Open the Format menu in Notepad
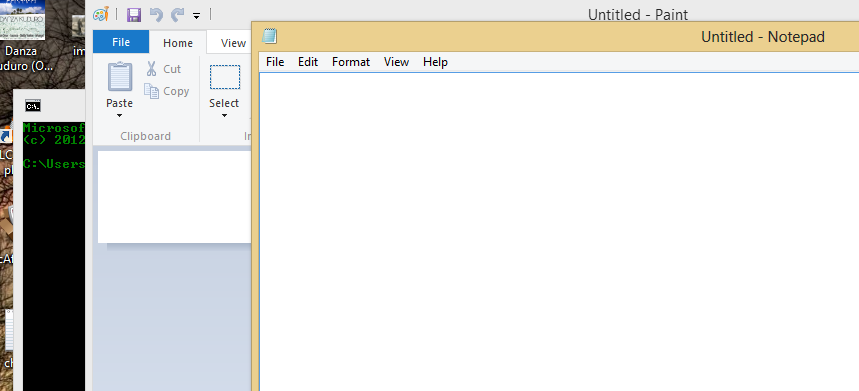Viewport: 859px width, 391px height. (351, 62)
